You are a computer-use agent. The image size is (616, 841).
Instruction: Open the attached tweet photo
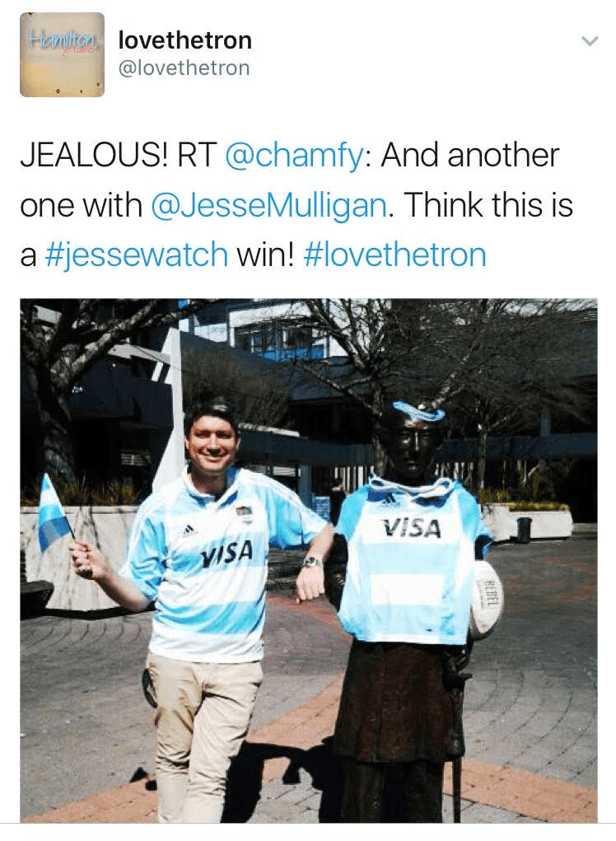(308, 560)
